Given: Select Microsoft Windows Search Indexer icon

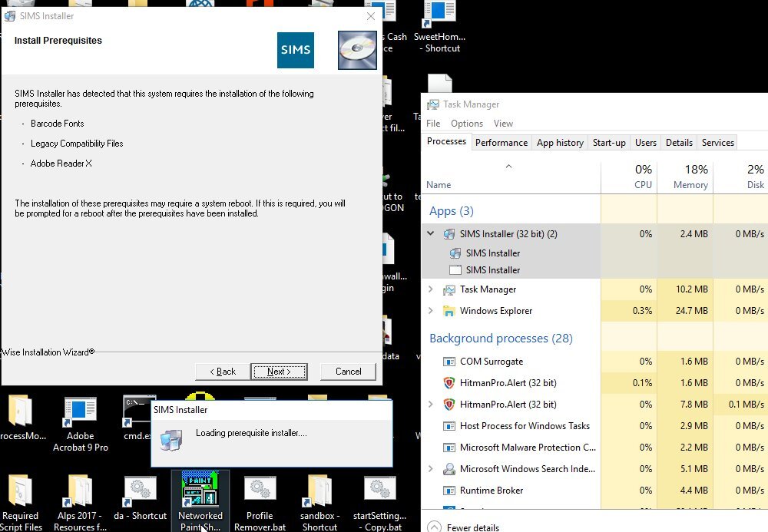Looking at the screenshot, I should click(x=449, y=469).
